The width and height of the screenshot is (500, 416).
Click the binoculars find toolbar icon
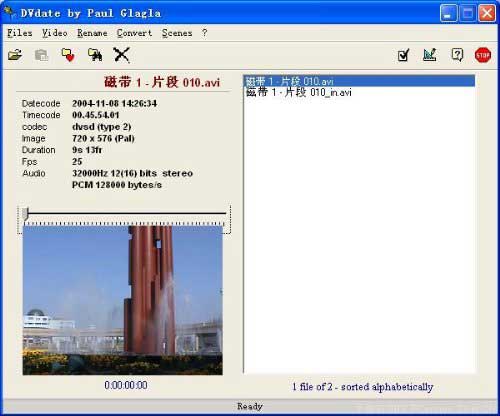95,55
